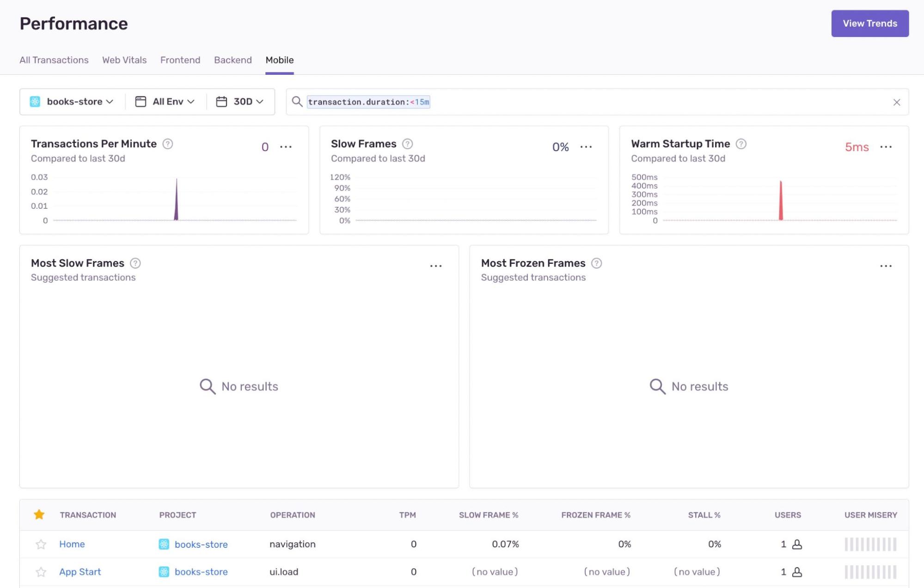Open the Most Slow Frames ellipsis menu
The width and height of the screenshot is (924, 588).
(436, 265)
